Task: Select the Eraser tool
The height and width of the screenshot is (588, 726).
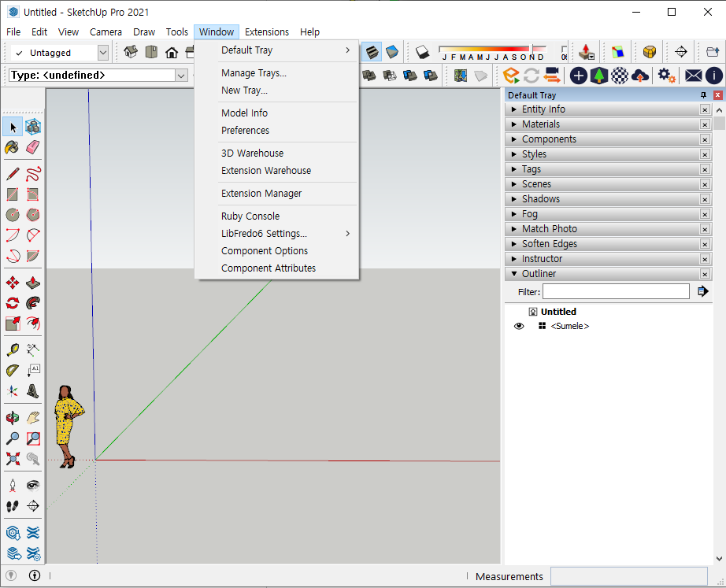Action: tap(33, 148)
